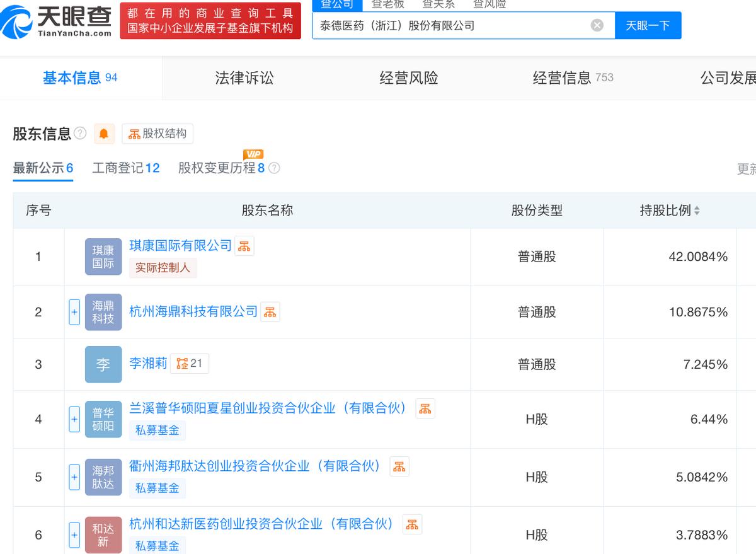The height and width of the screenshot is (554, 756).
Task: Switch to 最新公示 6 sub-tab
Action: (43, 168)
